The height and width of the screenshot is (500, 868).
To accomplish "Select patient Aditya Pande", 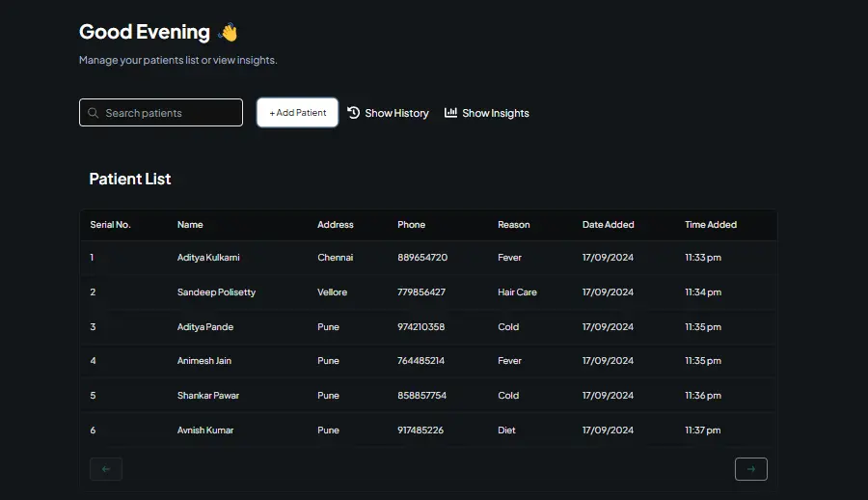I will pyautogui.click(x=205, y=327).
